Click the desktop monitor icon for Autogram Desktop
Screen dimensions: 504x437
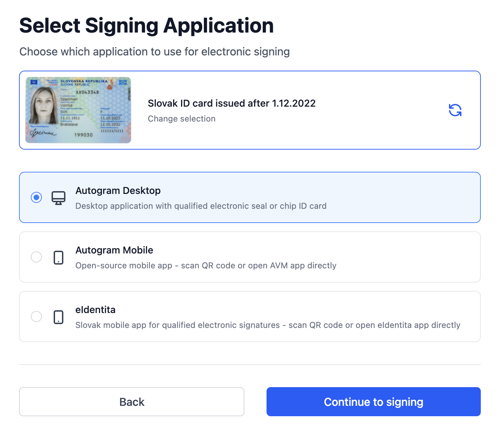[58, 198]
